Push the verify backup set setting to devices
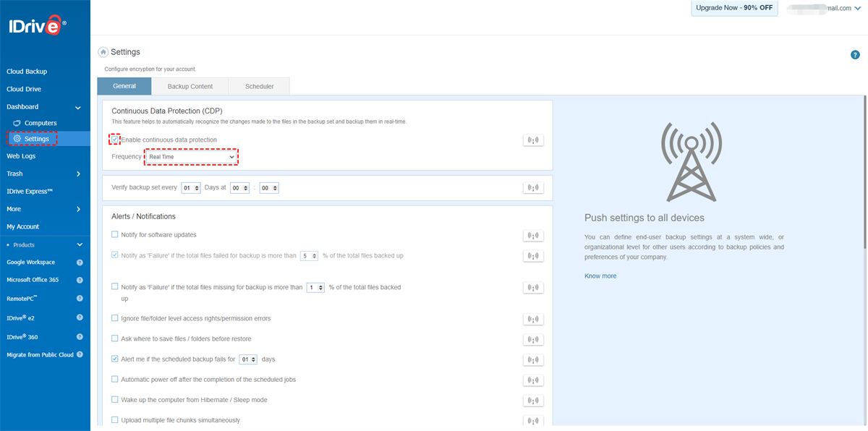868x431 pixels. click(x=533, y=188)
